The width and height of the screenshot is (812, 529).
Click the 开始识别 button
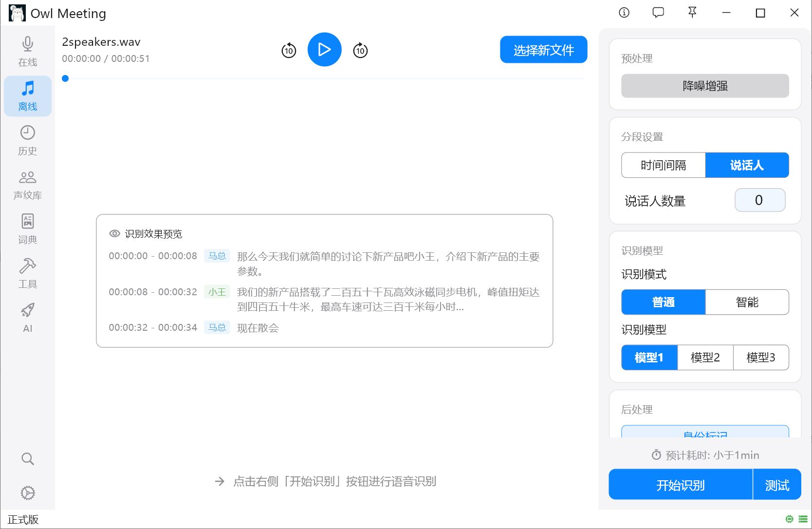tap(681, 485)
